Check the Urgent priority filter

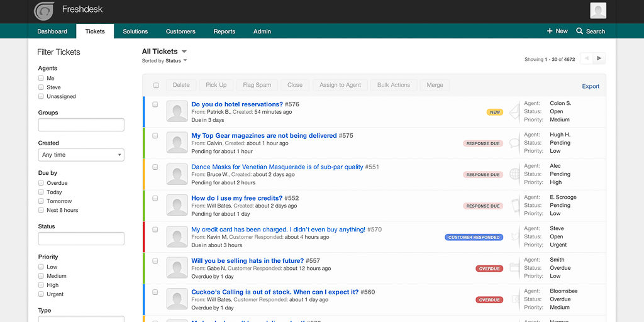point(41,294)
